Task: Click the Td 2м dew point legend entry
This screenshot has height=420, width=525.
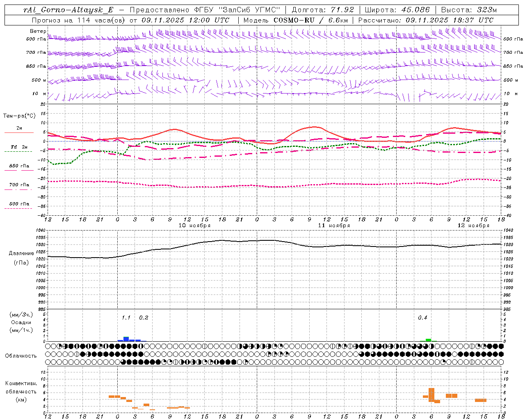Action: [19, 147]
